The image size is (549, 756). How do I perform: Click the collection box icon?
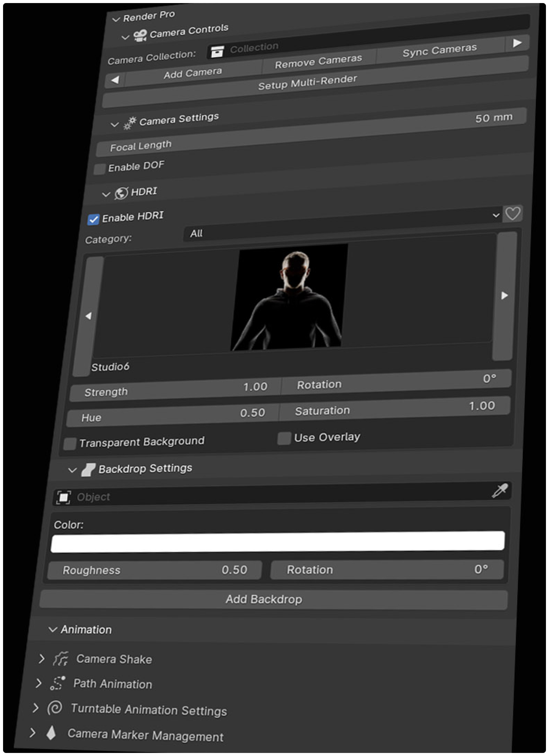(217, 52)
